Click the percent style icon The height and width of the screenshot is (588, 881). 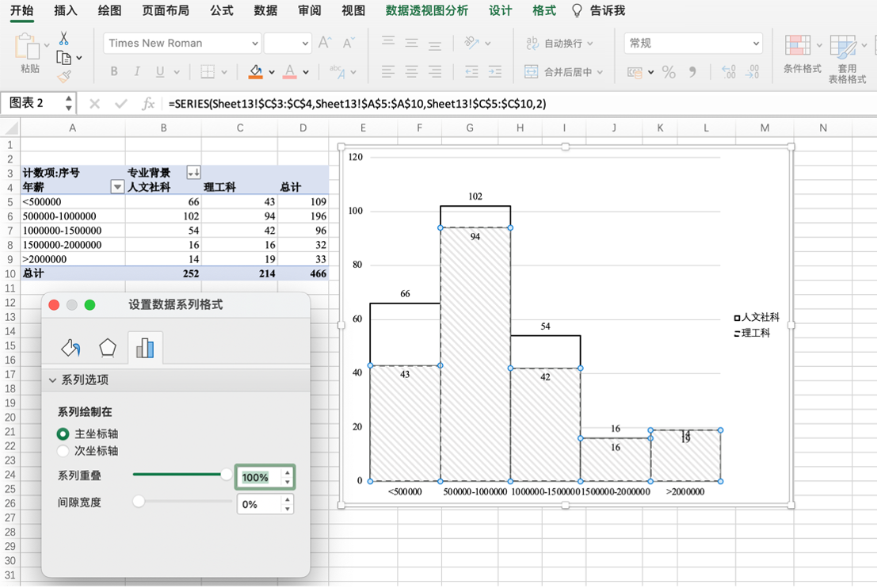669,72
